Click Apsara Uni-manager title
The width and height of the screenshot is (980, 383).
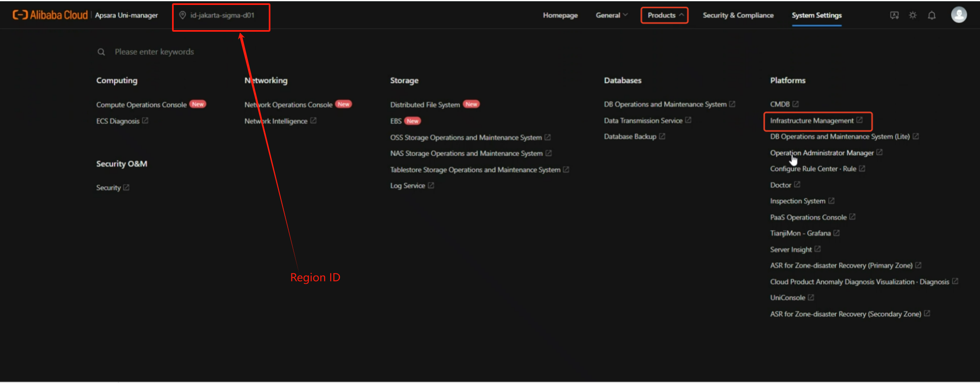[126, 15]
